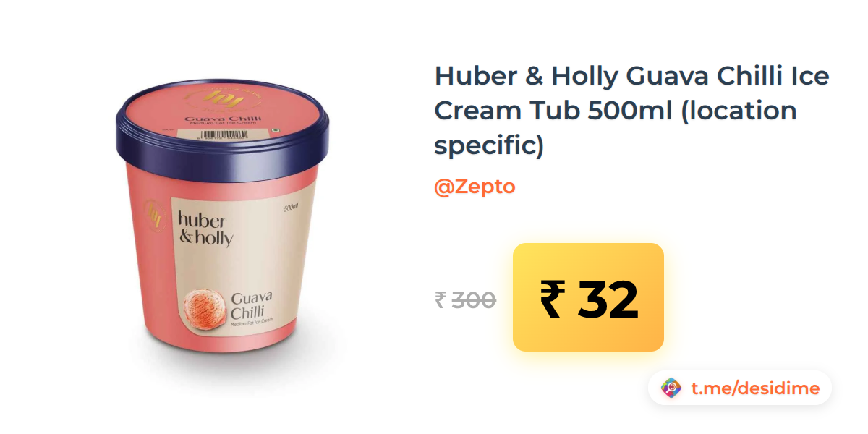Click the Huber & Holly product title
This screenshot has height=434, width=868.
(x=631, y=111)
